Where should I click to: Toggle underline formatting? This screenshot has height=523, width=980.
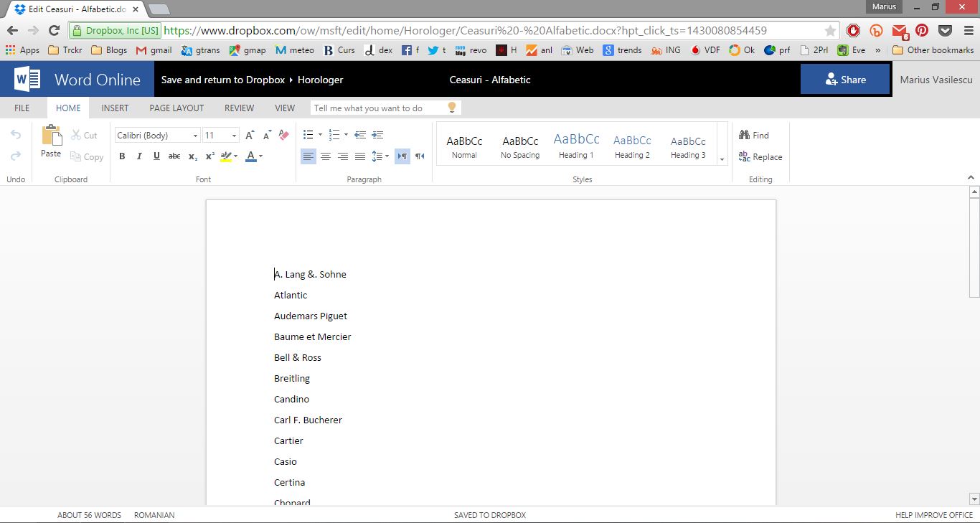click(x=156, y=156)
